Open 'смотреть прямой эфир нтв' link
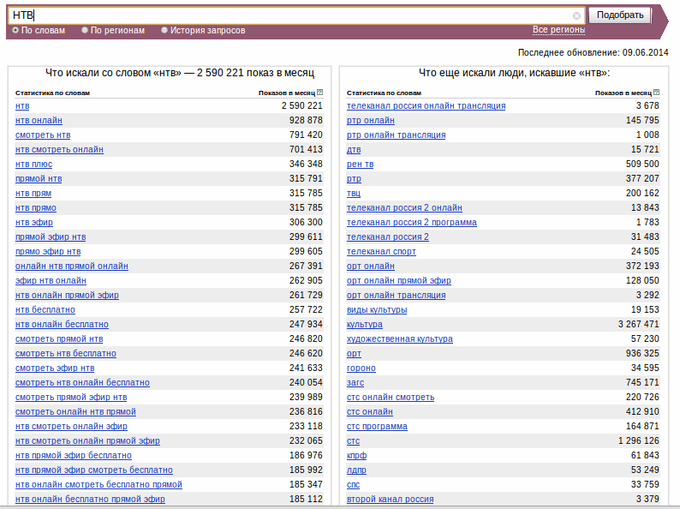This screenshot has width=680, height=509. click(x=71, y=397)
